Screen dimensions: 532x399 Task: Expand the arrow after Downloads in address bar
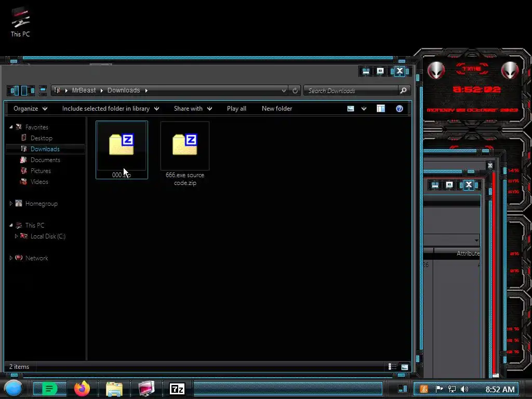click(x=146, y=90)
